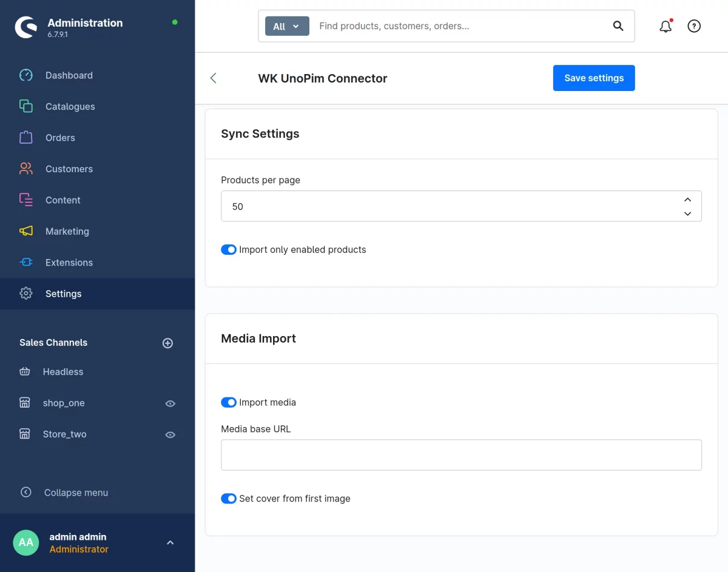Click the shop_one storefront icon
The width and height of the screenshot is (728, 572).
25,403
